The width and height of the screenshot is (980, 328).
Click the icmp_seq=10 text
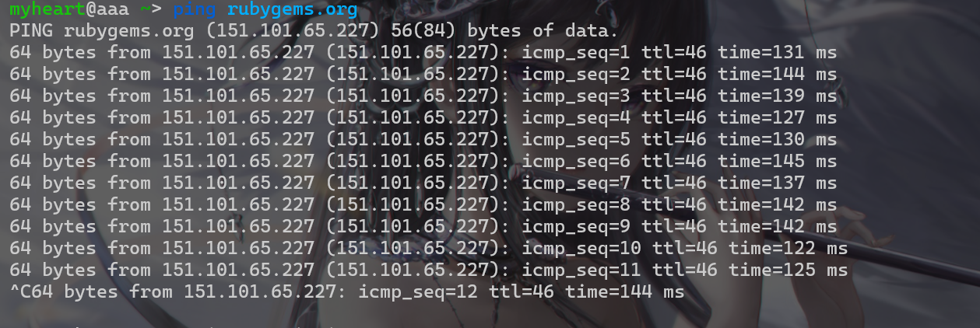(581, 249)
